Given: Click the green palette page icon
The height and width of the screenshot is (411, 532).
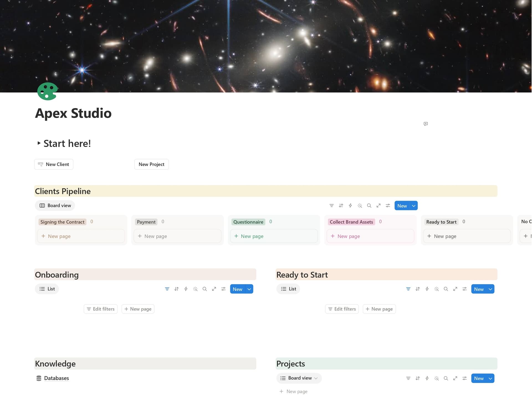Looking at the screenshot, I should 47,91.
